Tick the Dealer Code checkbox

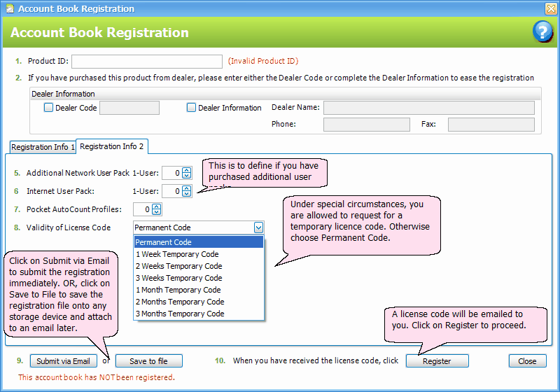tap(48, 108)
